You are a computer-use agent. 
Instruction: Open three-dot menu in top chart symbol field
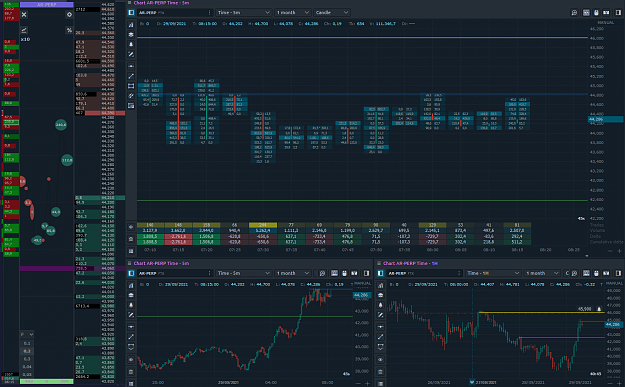[210, 13]
